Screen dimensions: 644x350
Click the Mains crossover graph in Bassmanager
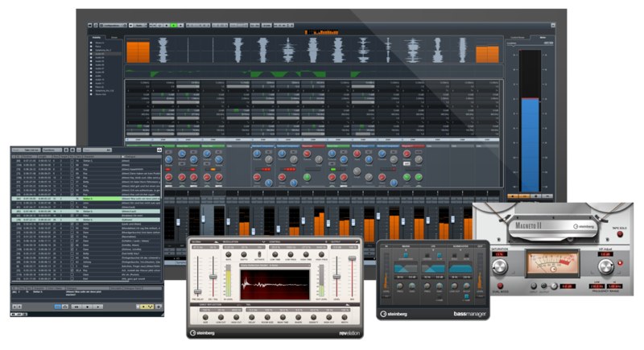point(406,269)
